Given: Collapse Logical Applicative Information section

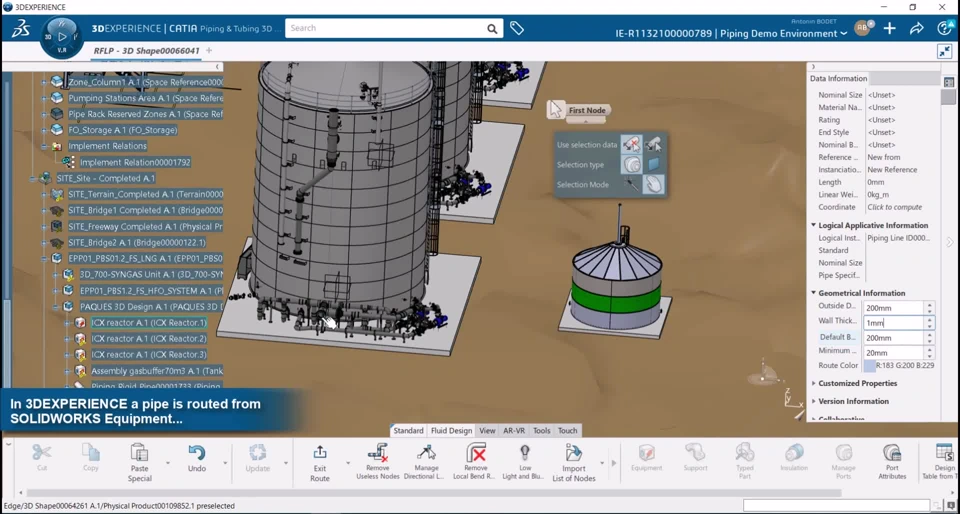Looking at the screenshot, I should [x=814, y=225].
